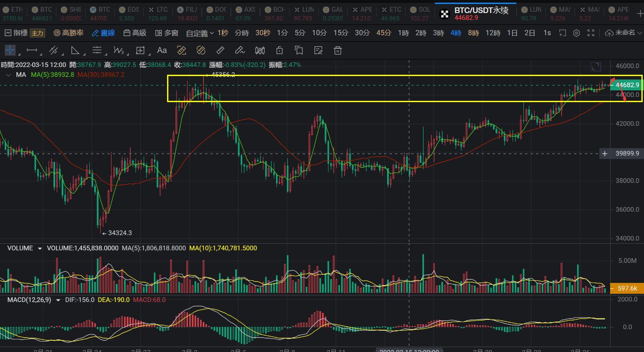644x352 pixels.
Task: Open chart settings hexagon icon
Action: (x=576, y=33)
